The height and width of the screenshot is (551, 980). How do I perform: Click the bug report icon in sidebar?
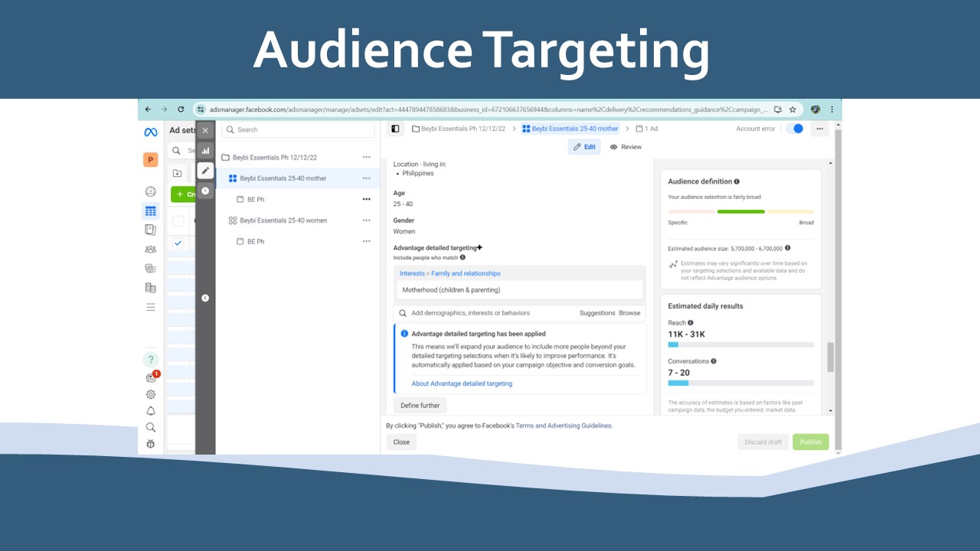[151, 444]
